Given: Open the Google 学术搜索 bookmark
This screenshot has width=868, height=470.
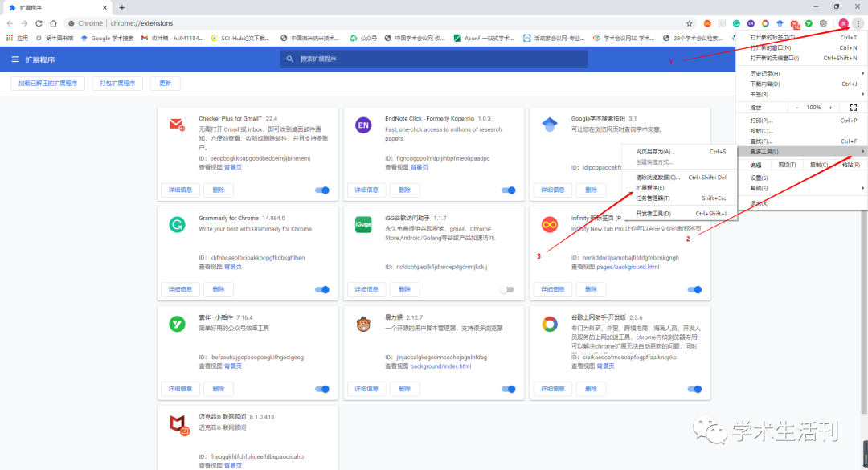Looking at the screenshot, I should tap(107, 39).
